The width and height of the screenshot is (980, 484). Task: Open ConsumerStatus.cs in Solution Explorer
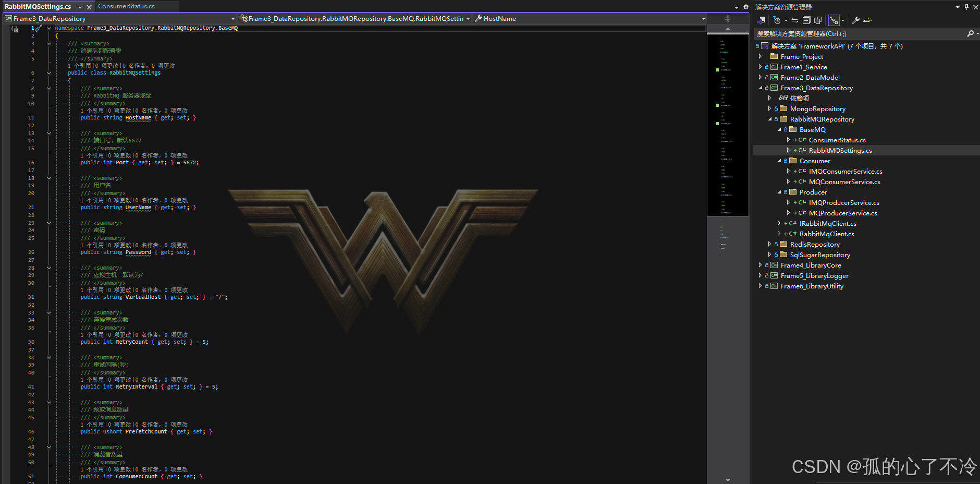[x=837, y=140]
